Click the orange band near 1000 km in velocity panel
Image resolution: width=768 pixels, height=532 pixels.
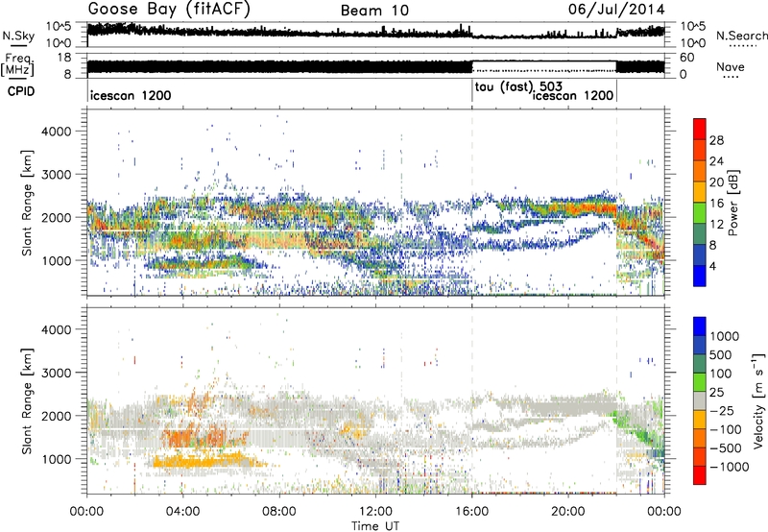[204, 462]
